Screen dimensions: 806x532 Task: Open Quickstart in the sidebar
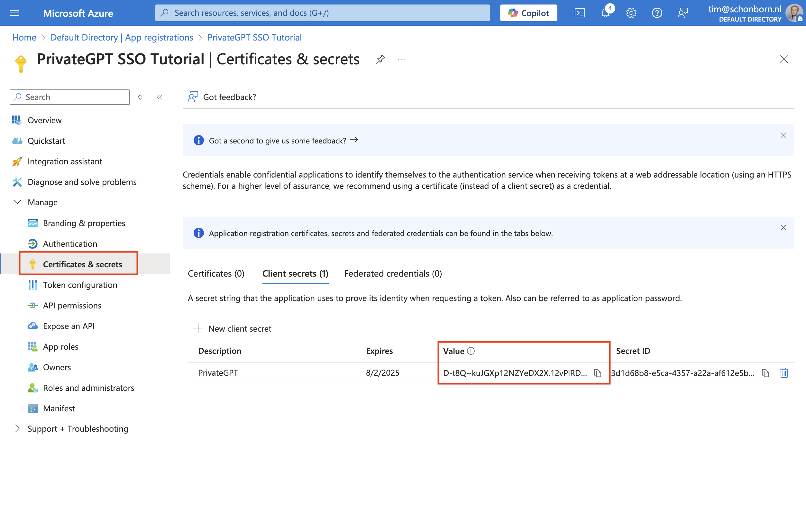(x=46, y=141)
